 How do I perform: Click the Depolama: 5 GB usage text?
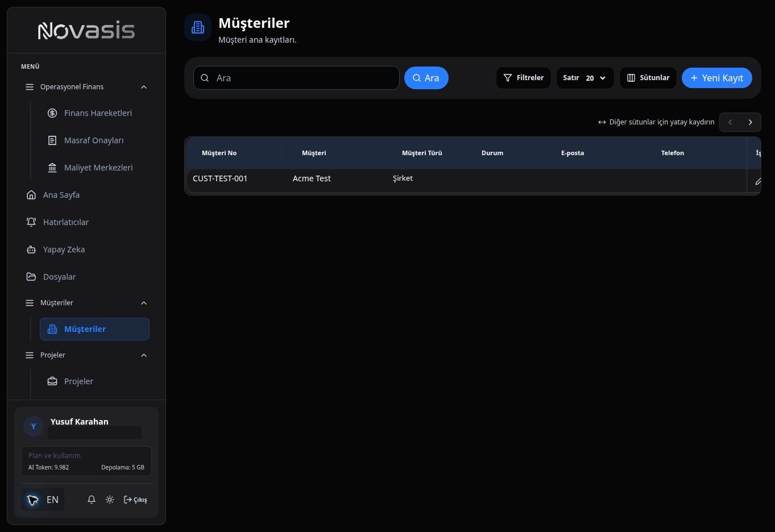pos(123,467)
